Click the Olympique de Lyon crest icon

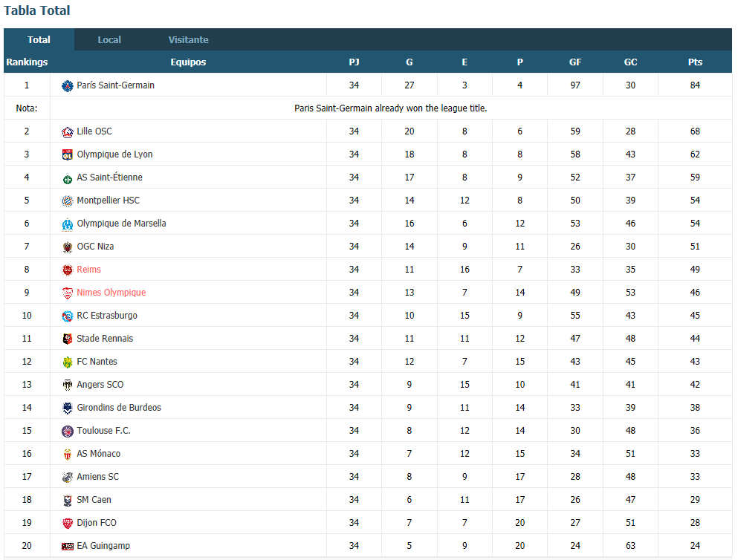(x=68, y=154)
